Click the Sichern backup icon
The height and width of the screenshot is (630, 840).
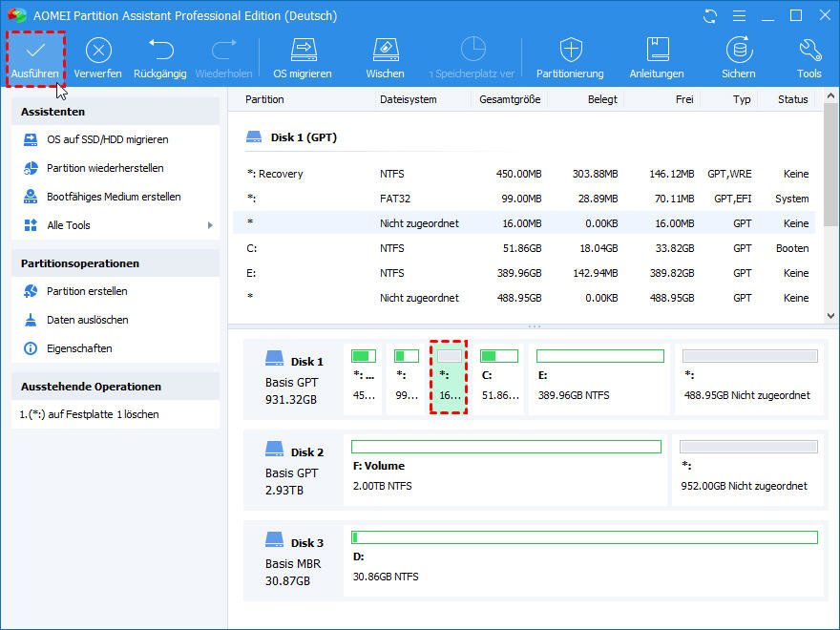tap(738, 58)
